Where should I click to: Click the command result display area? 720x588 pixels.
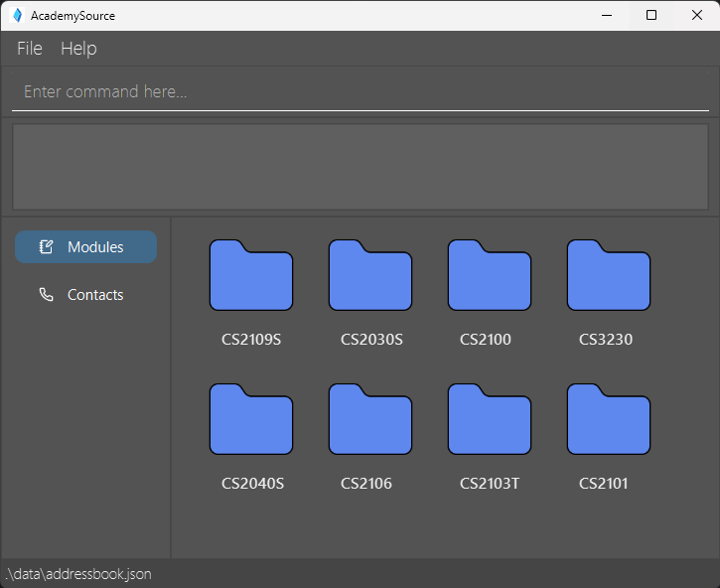click(360, 167)
